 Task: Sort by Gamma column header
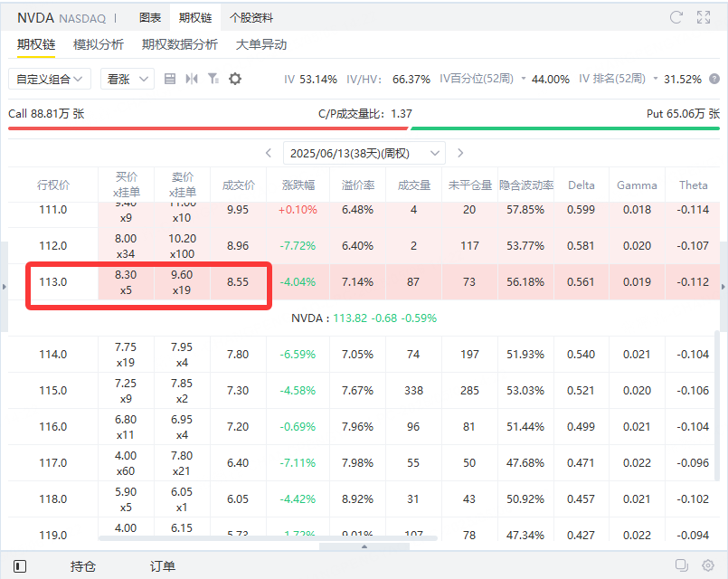click(x=637, y=185)
